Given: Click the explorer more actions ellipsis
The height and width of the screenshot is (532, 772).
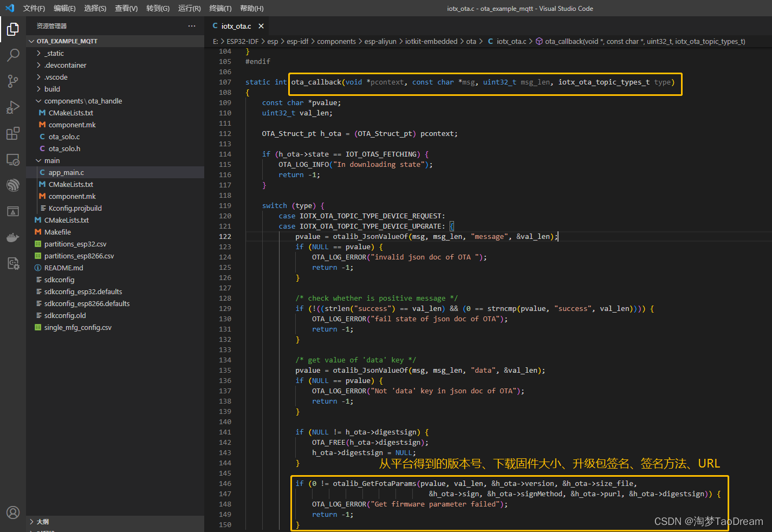Looking at the screenshot, I should pos(192,26).
